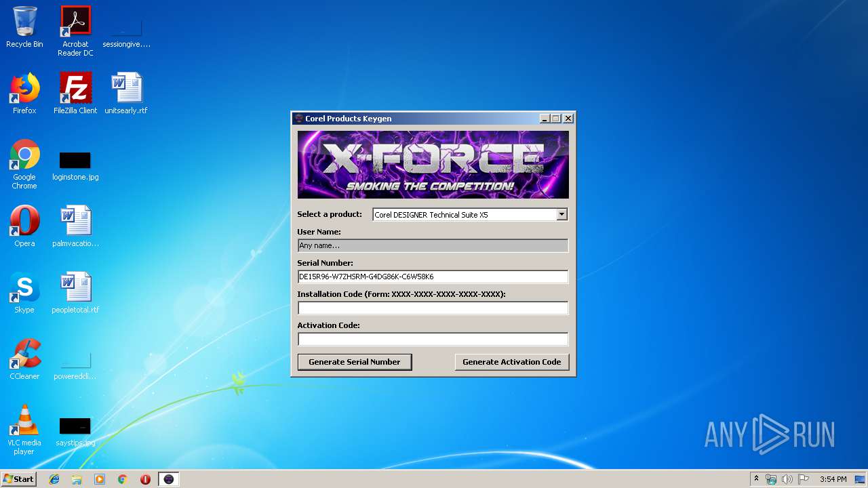The height and width of the screenshot is (488, 868).
Task: Expand the product selection dropdown arrow
Action: pyautogui.click(x=561, y=215)
